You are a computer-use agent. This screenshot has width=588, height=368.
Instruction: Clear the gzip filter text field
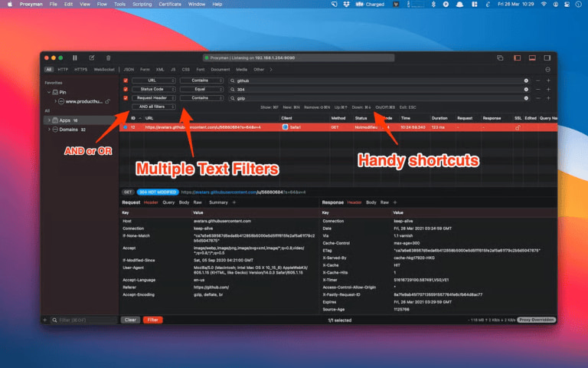526,98
